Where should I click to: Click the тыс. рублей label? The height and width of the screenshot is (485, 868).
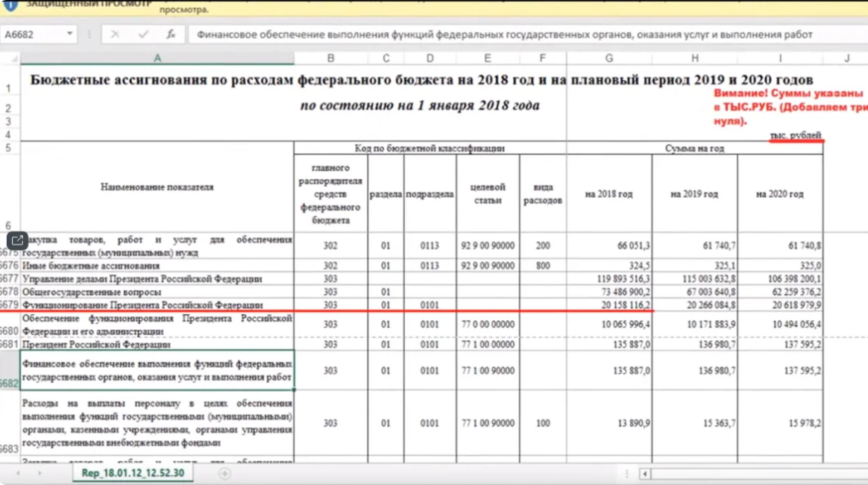[x=796, y=135]
